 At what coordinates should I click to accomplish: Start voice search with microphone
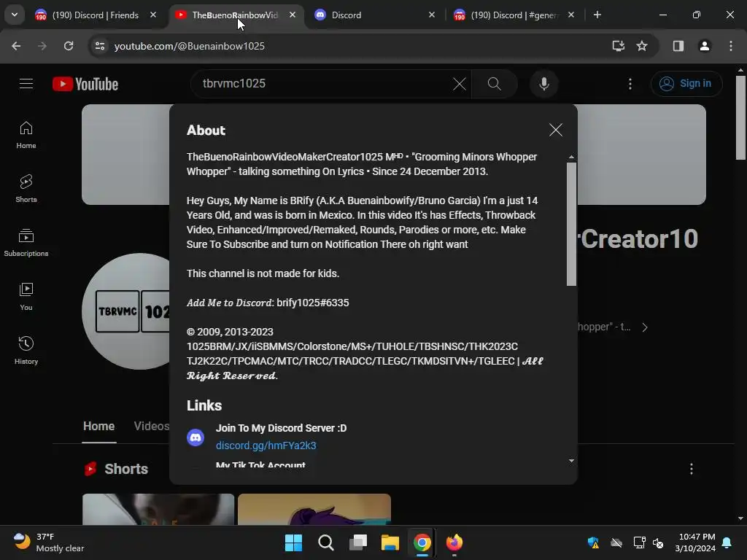pos(544,84)
